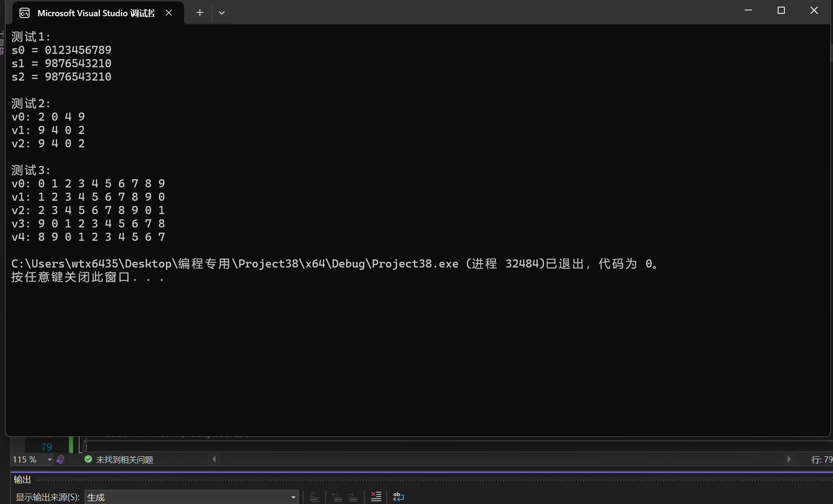This screenshot has height=504, width=833.
Task: Click the 115% zoom level indicator
Action: click(x=24, y=459)
